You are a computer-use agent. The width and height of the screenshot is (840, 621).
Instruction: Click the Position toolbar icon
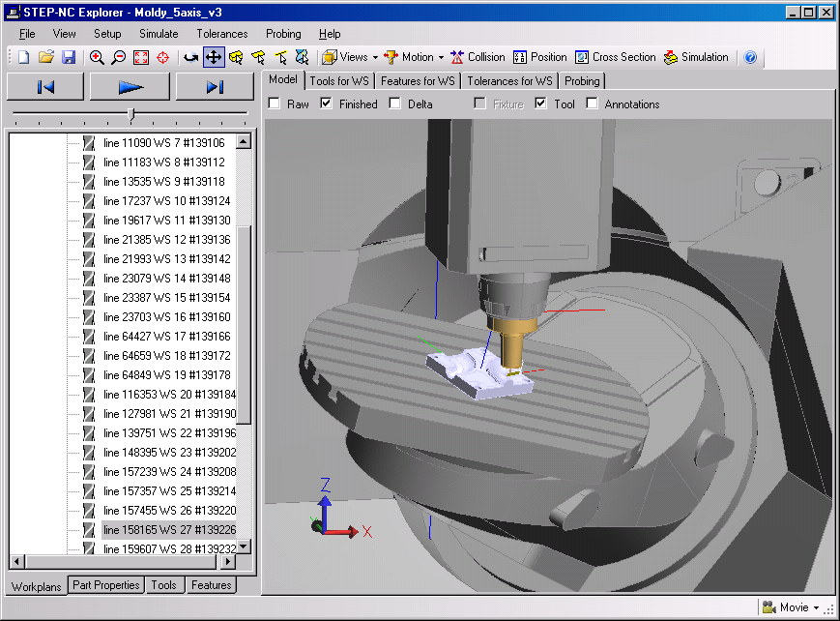click(540, 57)
